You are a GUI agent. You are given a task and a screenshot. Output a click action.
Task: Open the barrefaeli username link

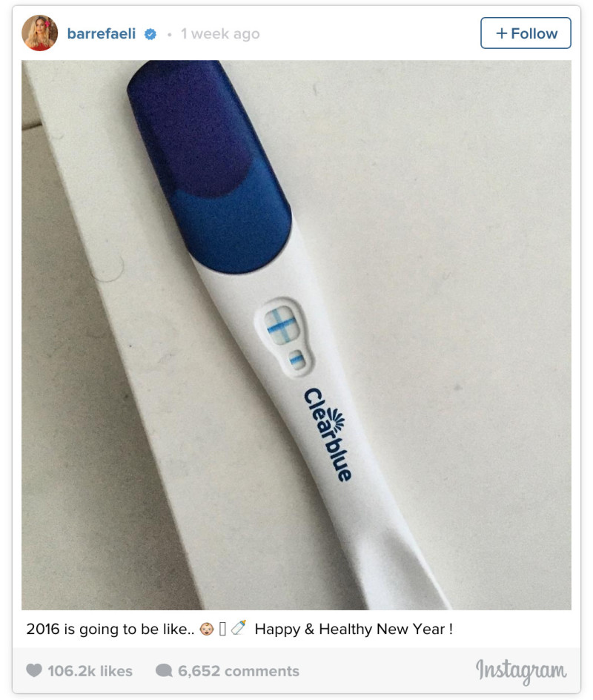coord(102,34)
